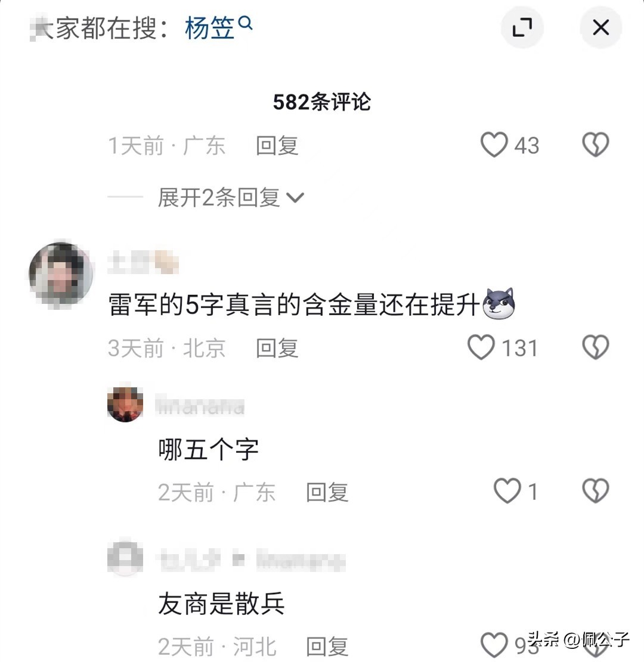This screenshot has width=644, height=662.
Task: Open the trending search term 杨笠
Action: [x=210, y=28]
